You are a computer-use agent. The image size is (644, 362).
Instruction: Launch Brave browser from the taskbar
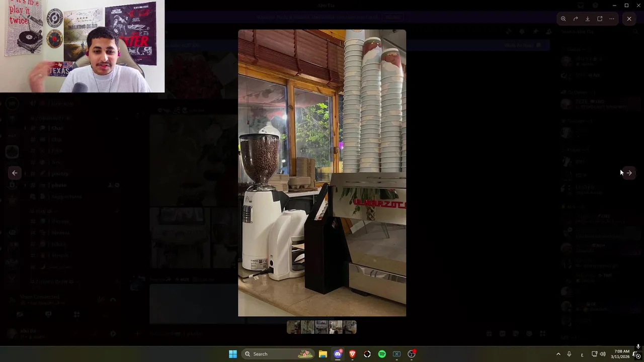[x=352, y=354]
